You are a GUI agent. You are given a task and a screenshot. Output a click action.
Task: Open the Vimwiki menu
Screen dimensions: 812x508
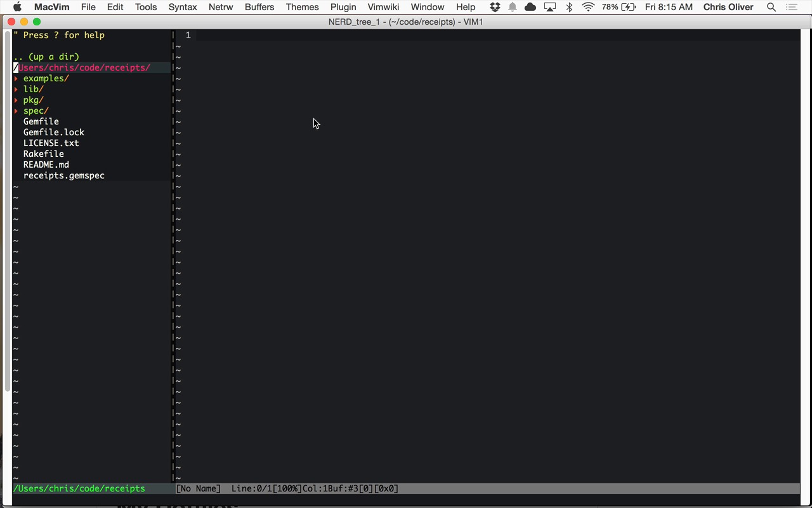[383, 7]
